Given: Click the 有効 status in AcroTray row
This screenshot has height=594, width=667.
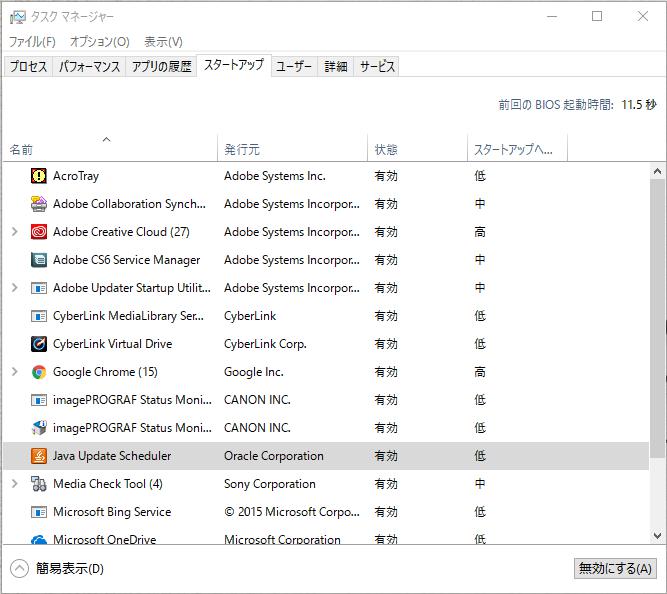Looking at the screenshot, I should click(386, 176).
